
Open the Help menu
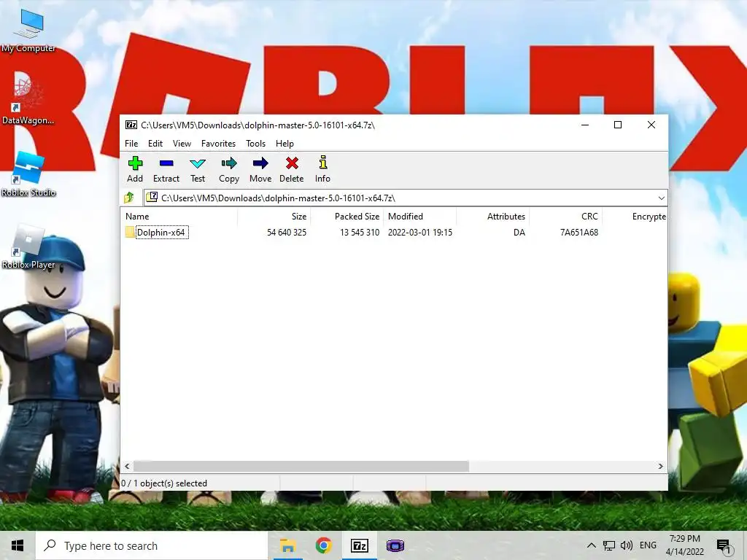pyautogui.click(x=285, y=144)
